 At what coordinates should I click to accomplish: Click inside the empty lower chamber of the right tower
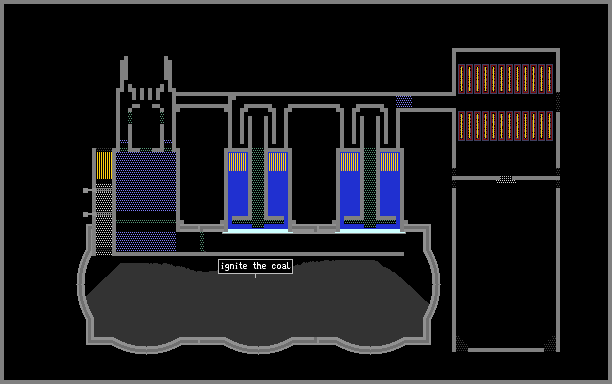506,265
